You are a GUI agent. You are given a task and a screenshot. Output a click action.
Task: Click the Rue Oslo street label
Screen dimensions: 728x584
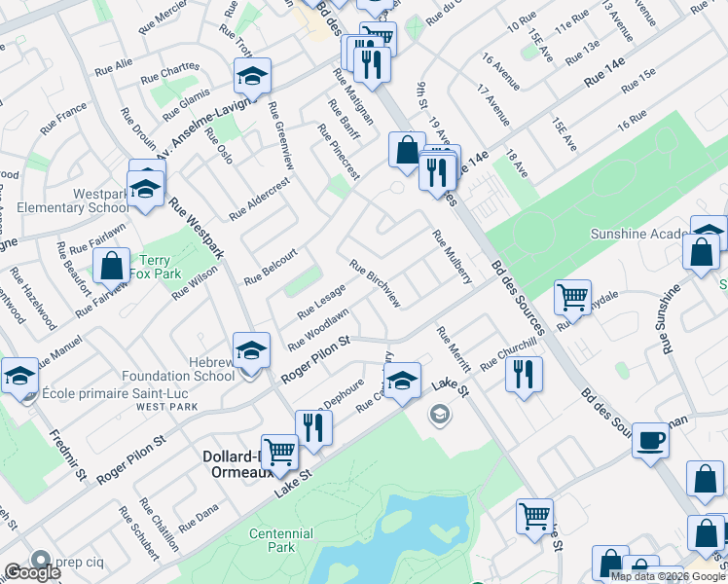pos(219,145)
